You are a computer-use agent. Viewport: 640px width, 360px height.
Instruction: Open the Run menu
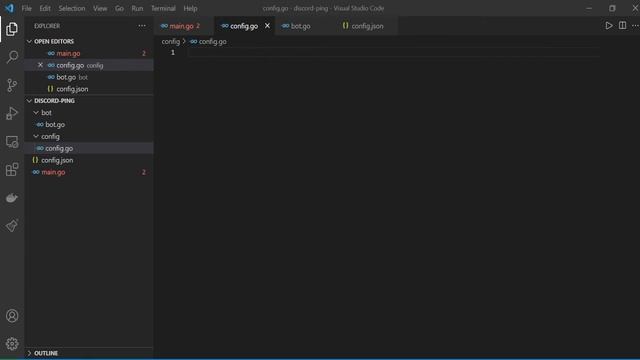[137, 8]
